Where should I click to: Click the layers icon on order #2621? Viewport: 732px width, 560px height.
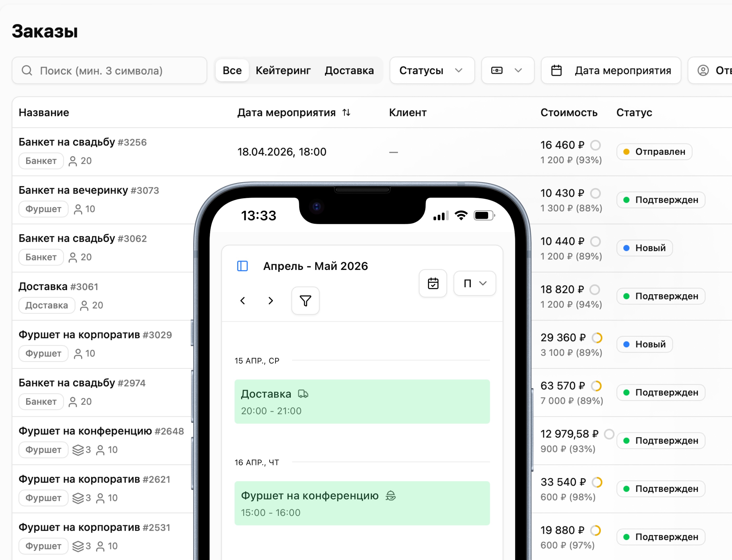pos(78,498)
